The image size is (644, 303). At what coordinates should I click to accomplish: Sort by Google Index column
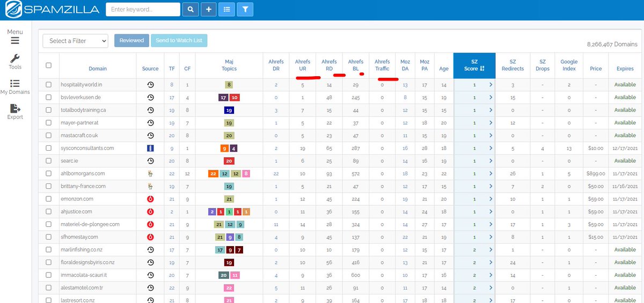pyautogui.click(x=569, y=65)
